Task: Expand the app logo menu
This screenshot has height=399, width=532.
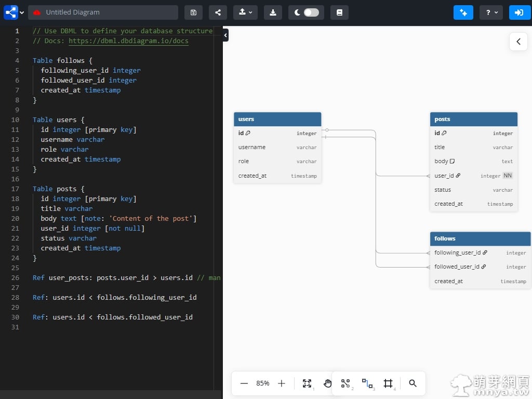Action: tap(14, 12)
